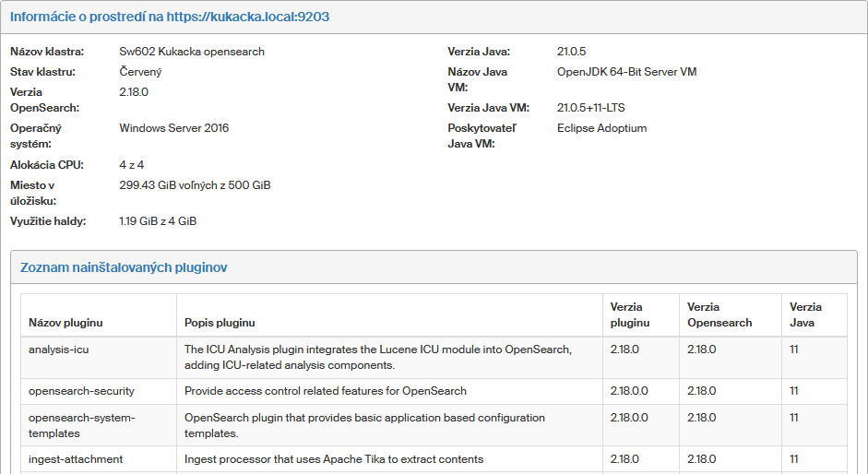The image size is (868, 474).
Task: Click the 'OpenJDK 64-Bit Server VM' value
Action: (x=626, y=72)
